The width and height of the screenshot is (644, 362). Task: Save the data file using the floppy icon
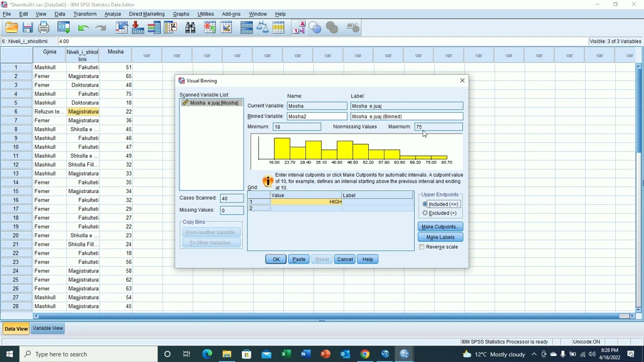tap(28, 28)
